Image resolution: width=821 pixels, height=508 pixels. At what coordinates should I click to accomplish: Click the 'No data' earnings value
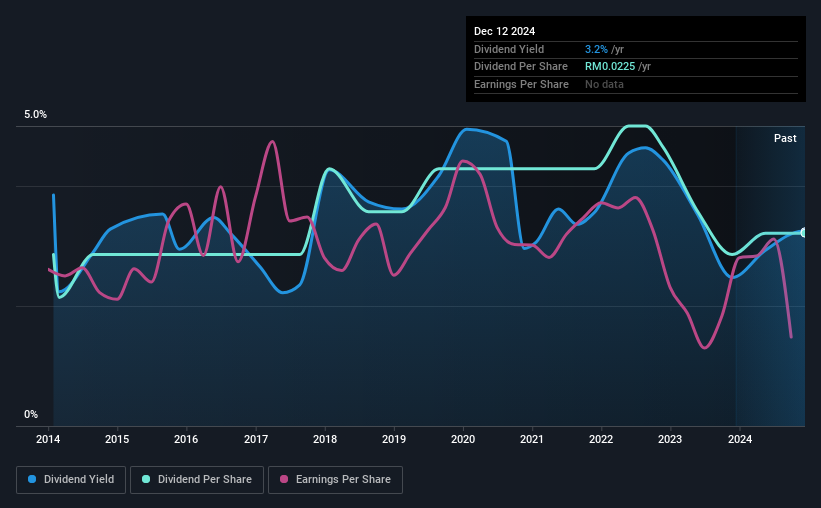(604, 84)
